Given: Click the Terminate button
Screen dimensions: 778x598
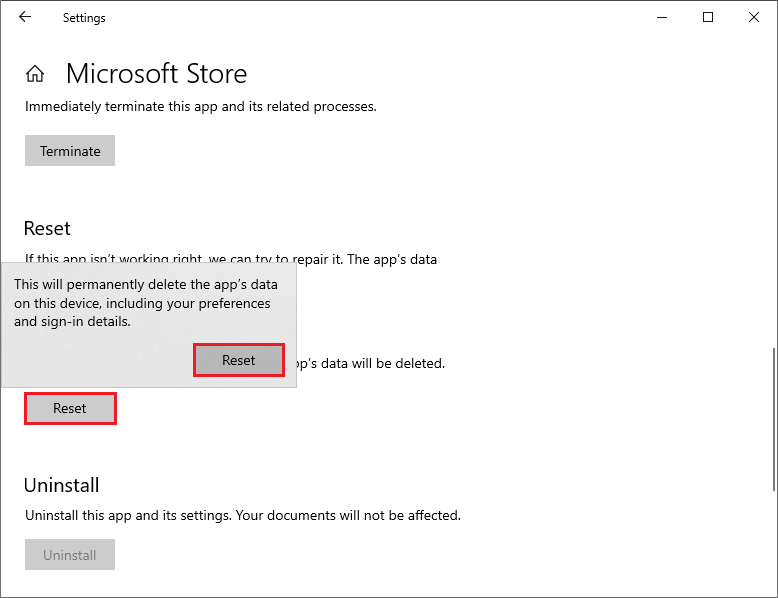Looking at the screenshot, I should (x=70, y=150).
